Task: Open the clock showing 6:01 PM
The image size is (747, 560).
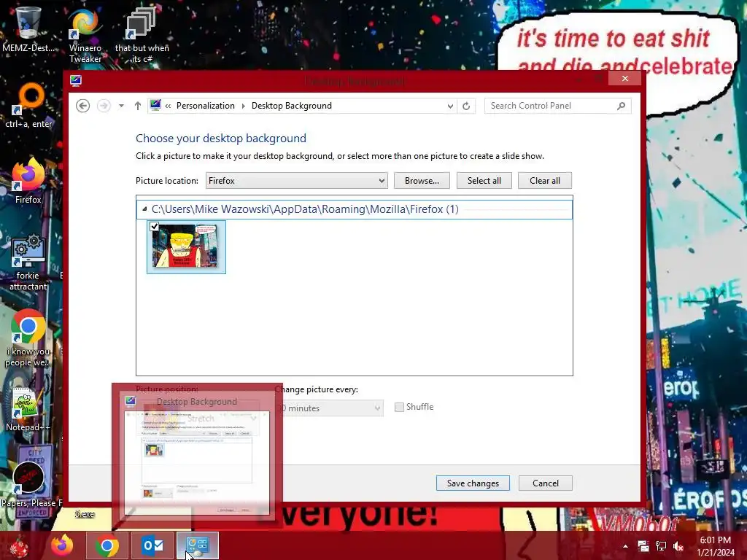Action: 716,546
